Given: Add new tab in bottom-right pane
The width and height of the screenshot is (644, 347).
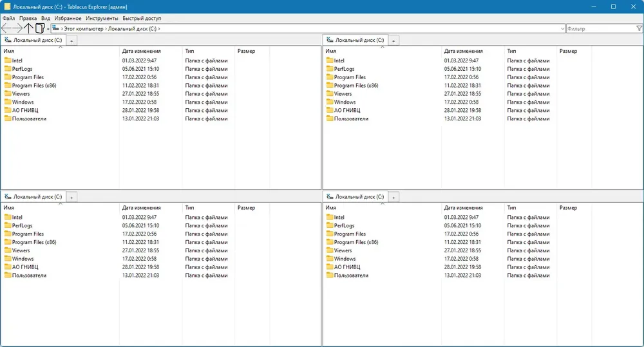Looking at the screenshot, I should pyautogui.click(x=393, y=198).
